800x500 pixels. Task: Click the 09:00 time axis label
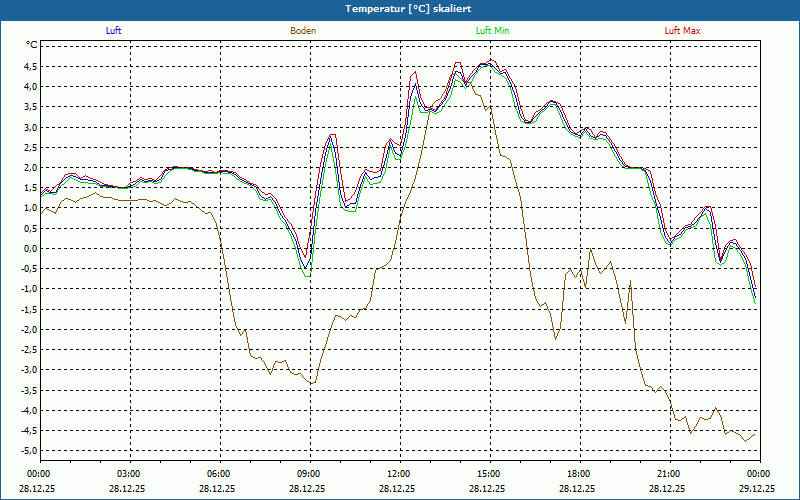309,474
